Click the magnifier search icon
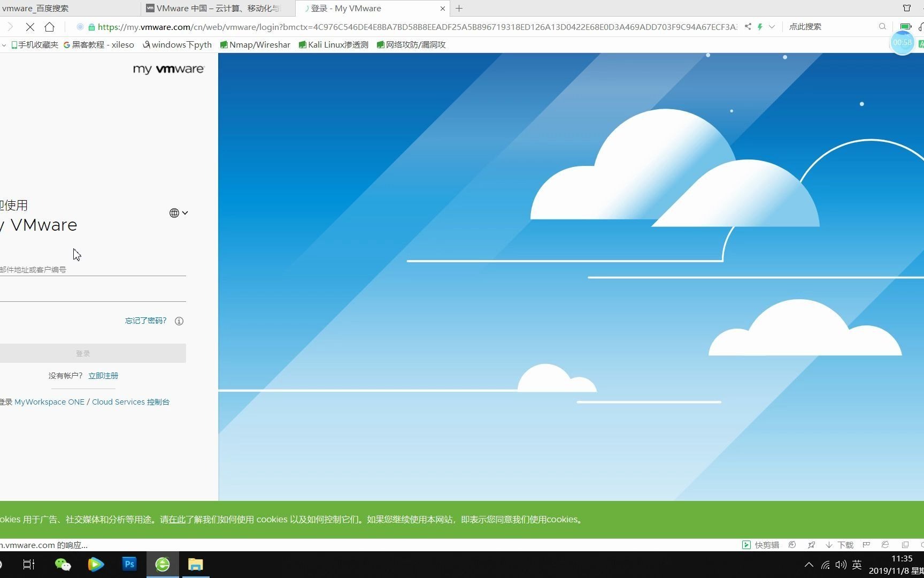The width and height of the screenshot is (924, 578). (x=882, y=27)
